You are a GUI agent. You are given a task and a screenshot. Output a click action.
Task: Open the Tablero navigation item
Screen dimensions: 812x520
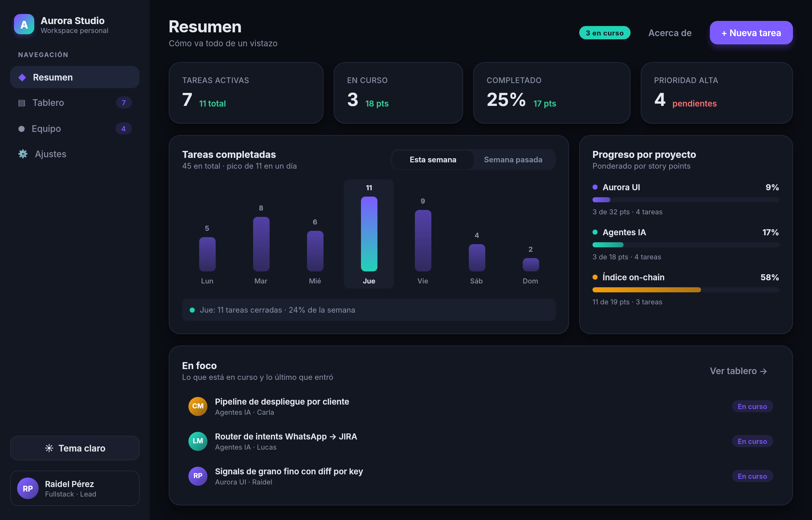click(x=75, y=103)
